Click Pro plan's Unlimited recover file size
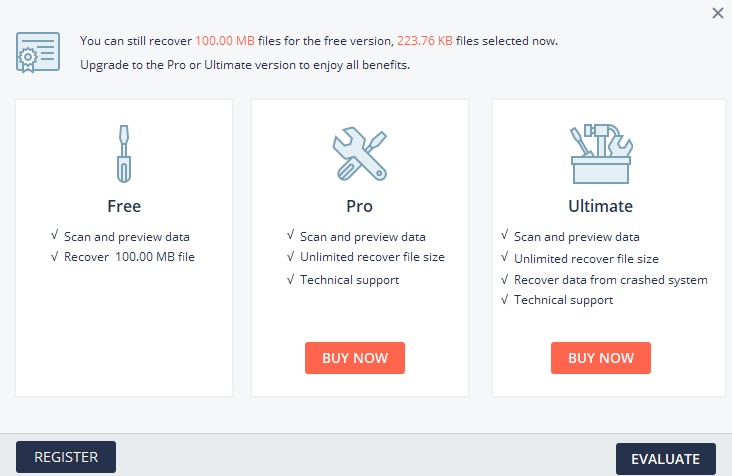 (x=372, y=257)
